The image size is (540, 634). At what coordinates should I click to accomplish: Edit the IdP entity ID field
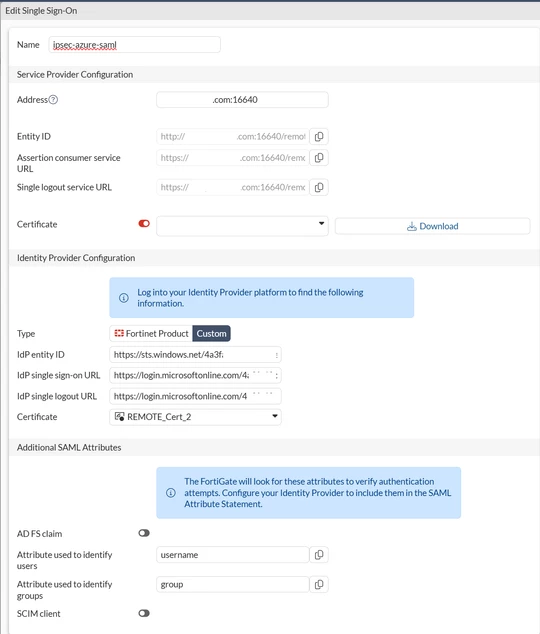[195, 355]
